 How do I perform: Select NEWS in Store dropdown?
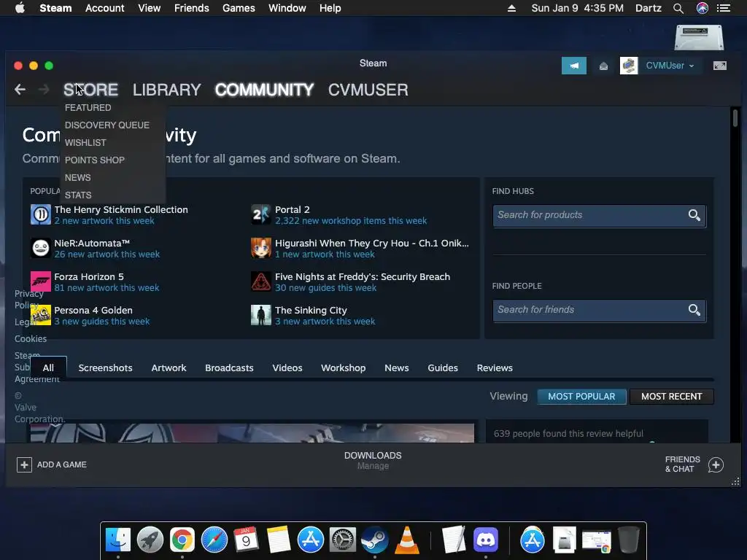(77, 178)
